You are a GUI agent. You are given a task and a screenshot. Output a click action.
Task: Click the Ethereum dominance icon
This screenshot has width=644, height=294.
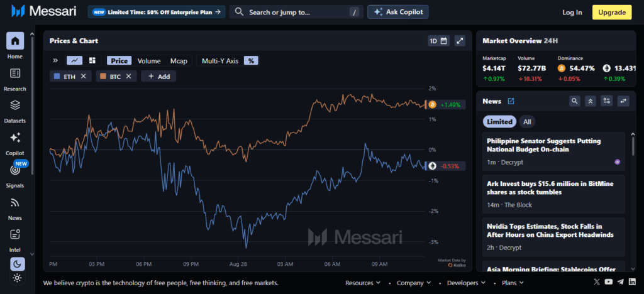(607, 68)
